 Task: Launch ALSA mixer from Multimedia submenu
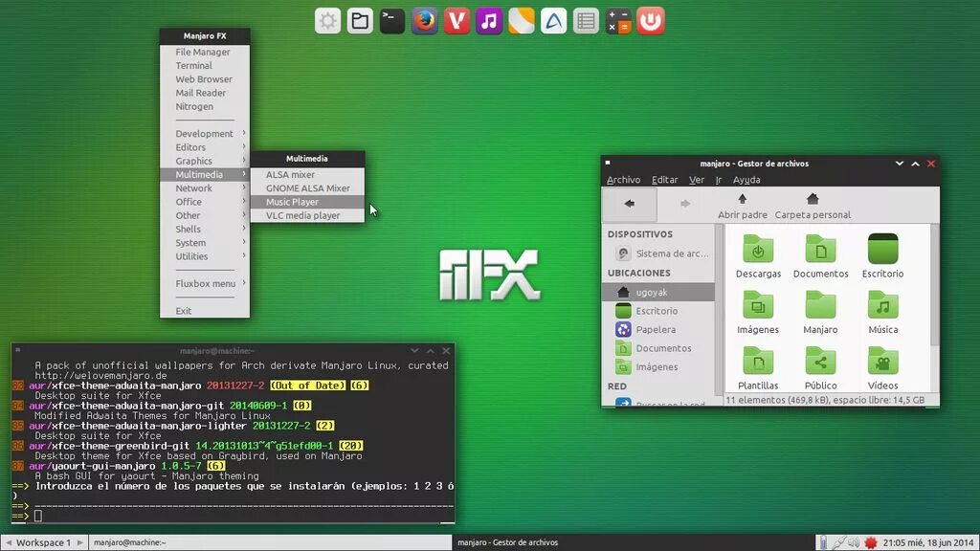307,175
